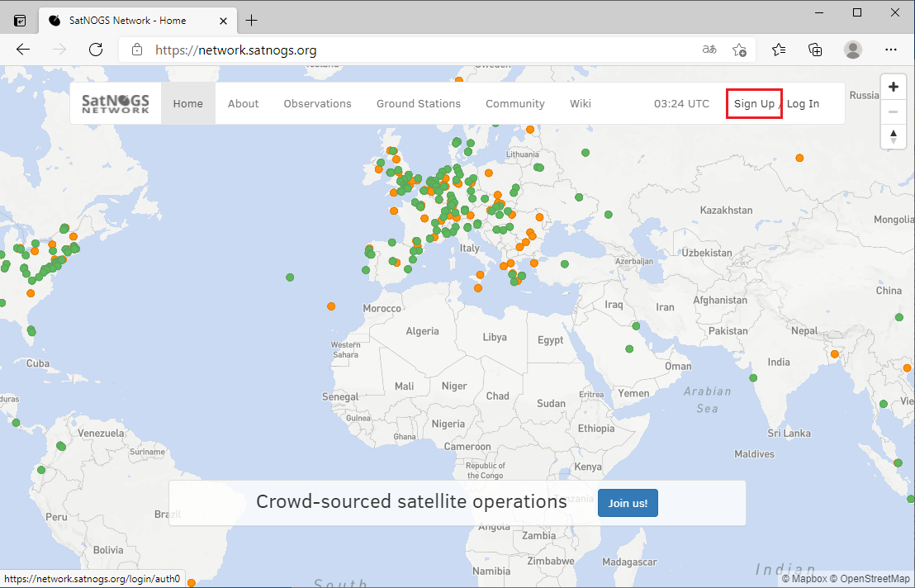This screenshot has height=588, width=915.
Task: Open the Observations menu item
Action: (317, 103)
